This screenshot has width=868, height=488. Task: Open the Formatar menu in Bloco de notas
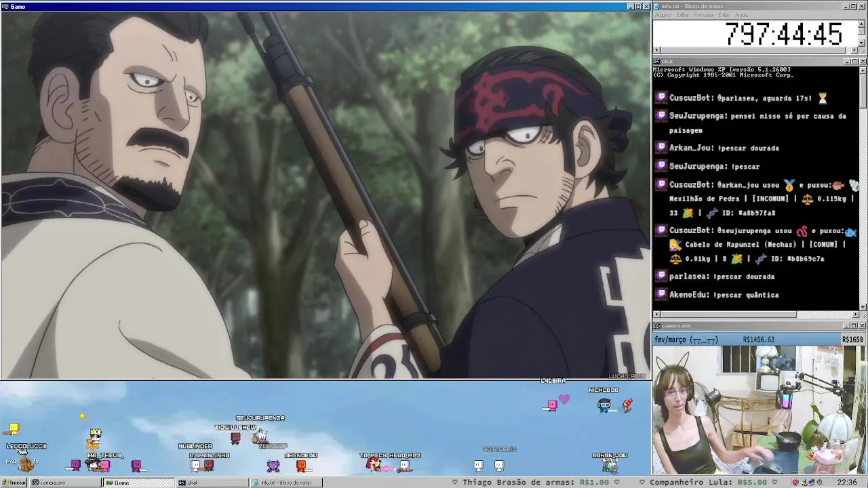(704, 15)
